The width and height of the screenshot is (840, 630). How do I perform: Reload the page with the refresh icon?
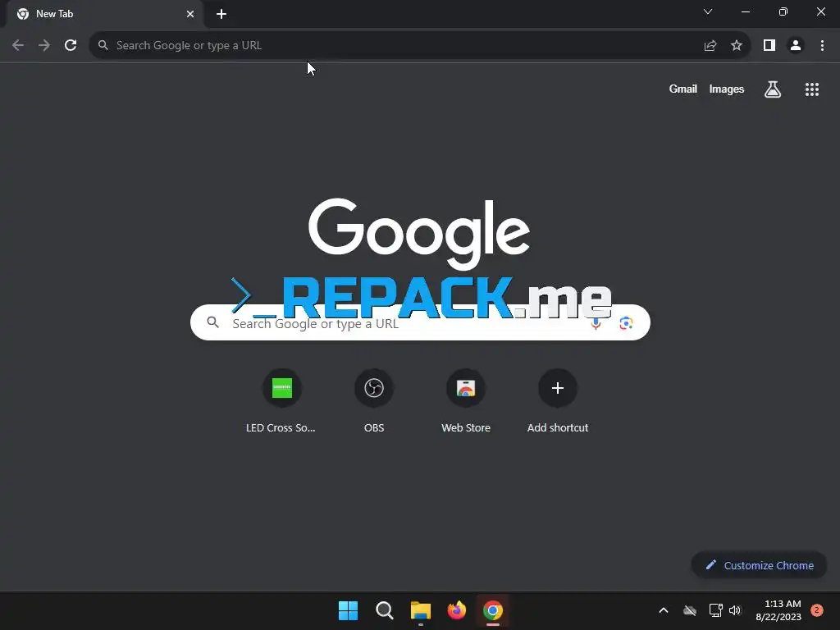(71, 46)
